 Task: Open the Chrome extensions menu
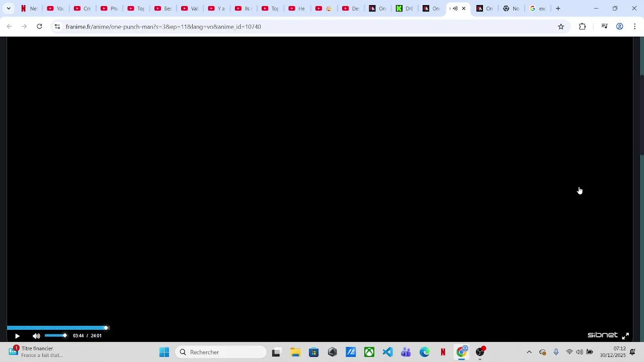(x=582, y=27)
